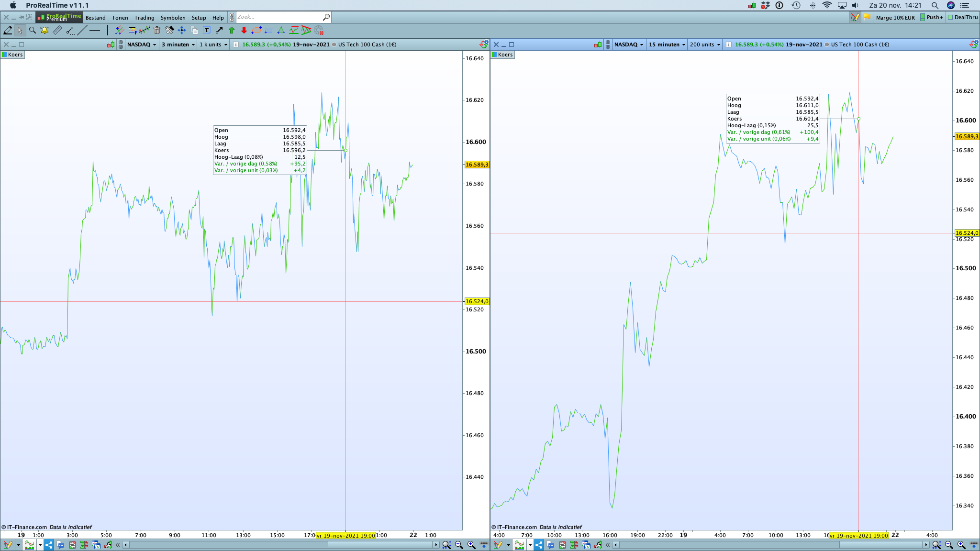Select the red down arrow tool
The image size is (980, 551).
(244, 31)
